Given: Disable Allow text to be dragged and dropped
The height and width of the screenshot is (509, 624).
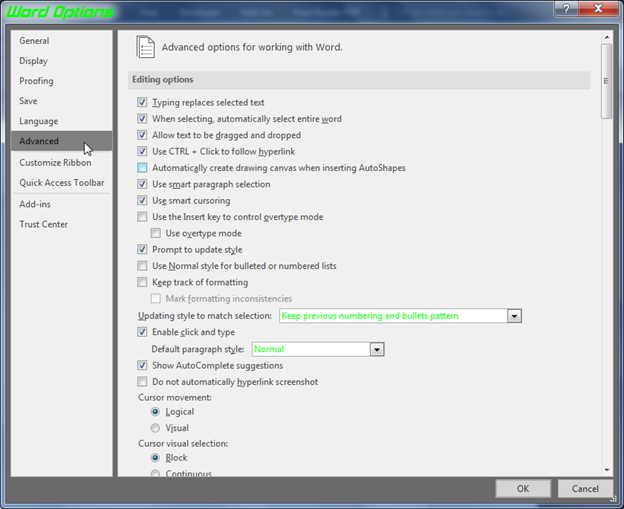Looking at the screenshot, I should tap(142, 135).
